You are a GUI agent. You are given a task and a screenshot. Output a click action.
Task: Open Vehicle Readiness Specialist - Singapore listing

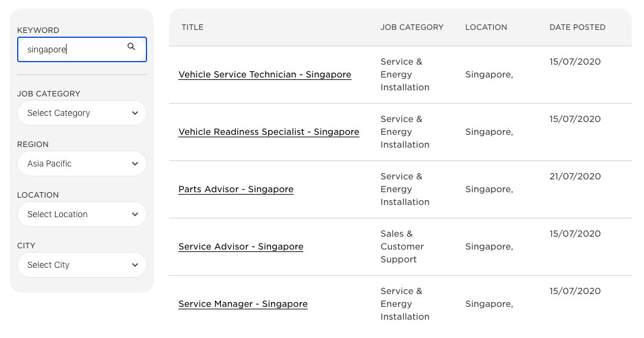tap(269, 132)
